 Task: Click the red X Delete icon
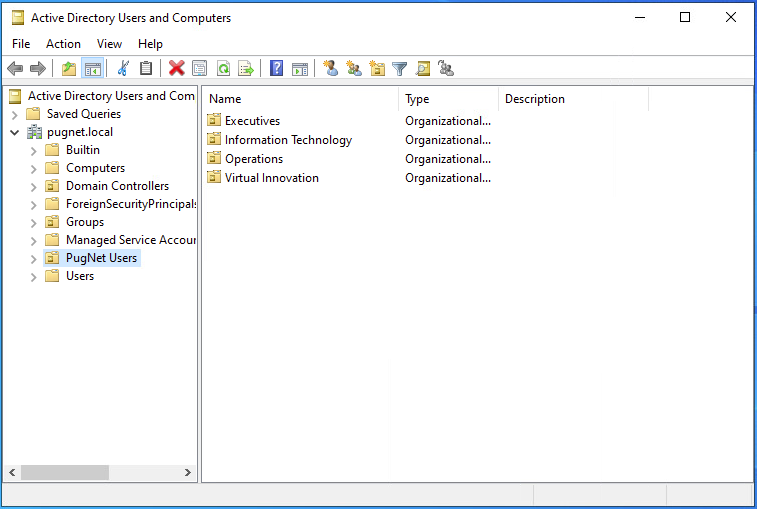pyautogui.click(x=177, y=69)
